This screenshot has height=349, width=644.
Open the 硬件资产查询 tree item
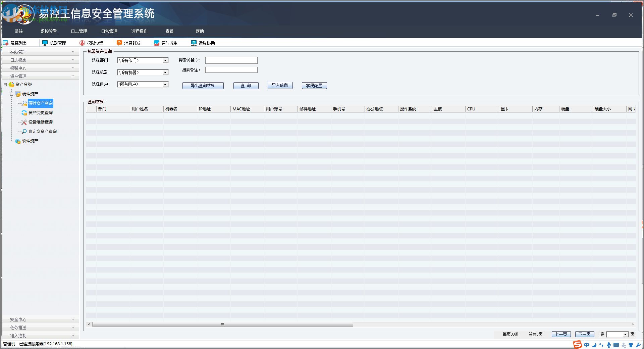pyautogui.click(x=41, y=103)
